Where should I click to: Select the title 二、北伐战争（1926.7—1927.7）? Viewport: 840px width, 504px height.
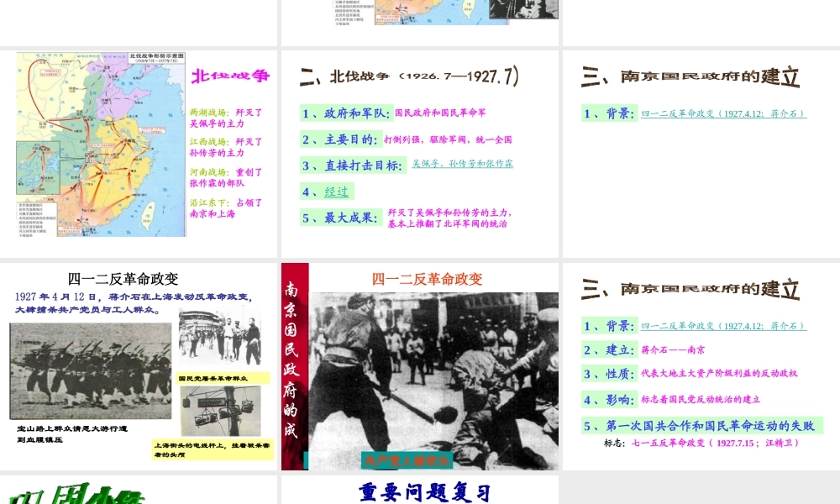pyautogui.click(x=409, y=76)
